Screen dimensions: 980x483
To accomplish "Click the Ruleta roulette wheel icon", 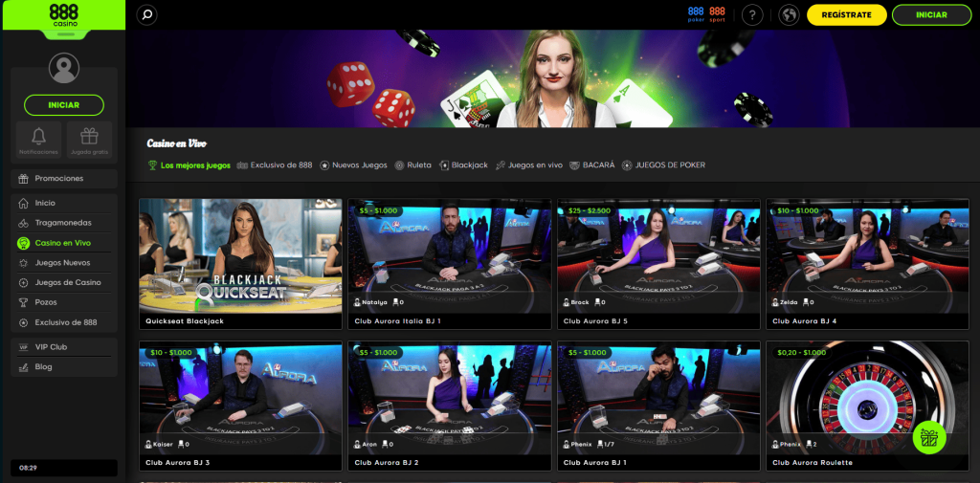I will (x=399, y=165).
